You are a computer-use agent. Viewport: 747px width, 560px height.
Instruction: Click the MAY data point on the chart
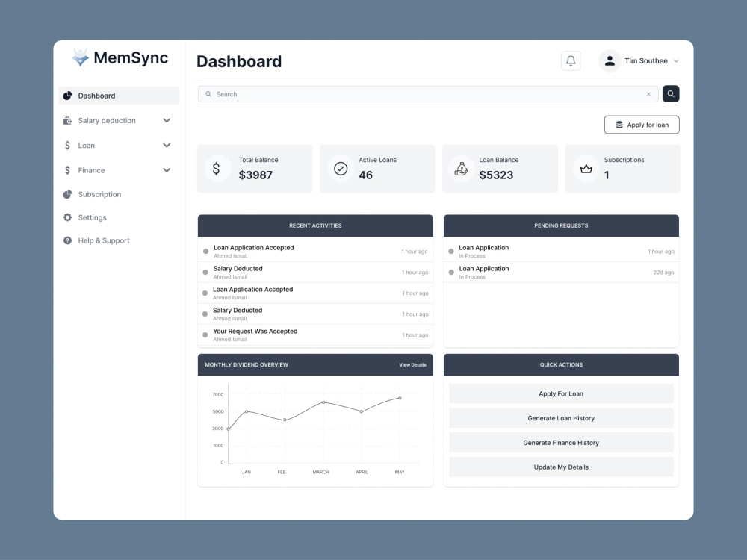point(400,398)
